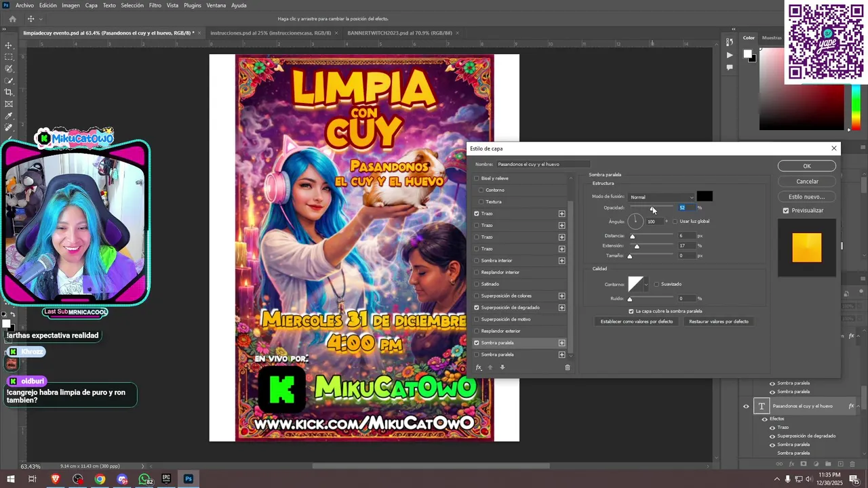Switch to the Muestras panel tab
This screenshot has height=488, width=868.
tap(772, 38)
